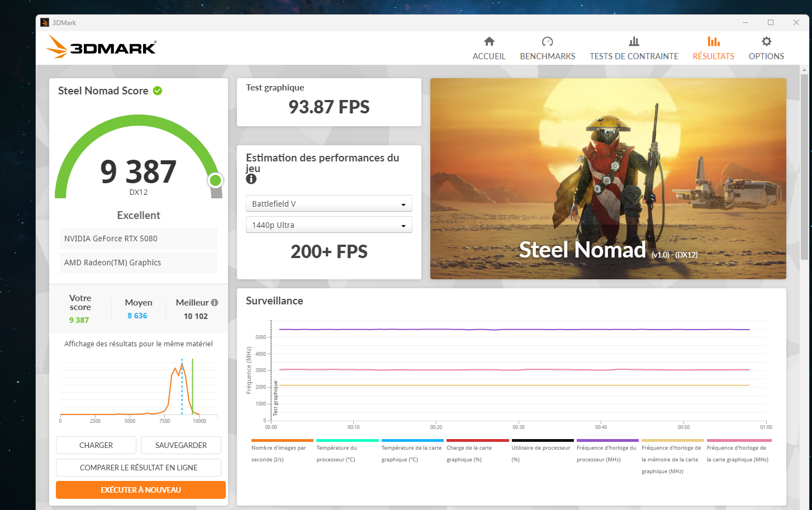Click COMPARER LE RÉSULTAT EN LIGNE
812x510 pixels.
point(139,468)
